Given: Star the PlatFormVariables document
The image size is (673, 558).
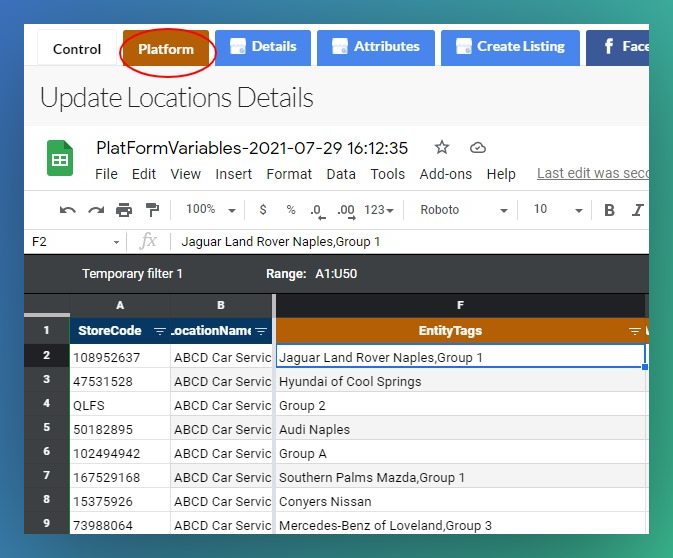Looking at the screenshot, I should 442,148.
